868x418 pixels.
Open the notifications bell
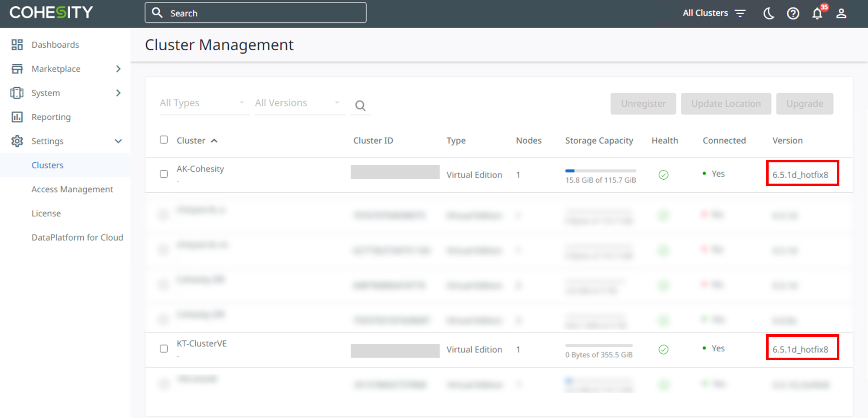point(817,13)
